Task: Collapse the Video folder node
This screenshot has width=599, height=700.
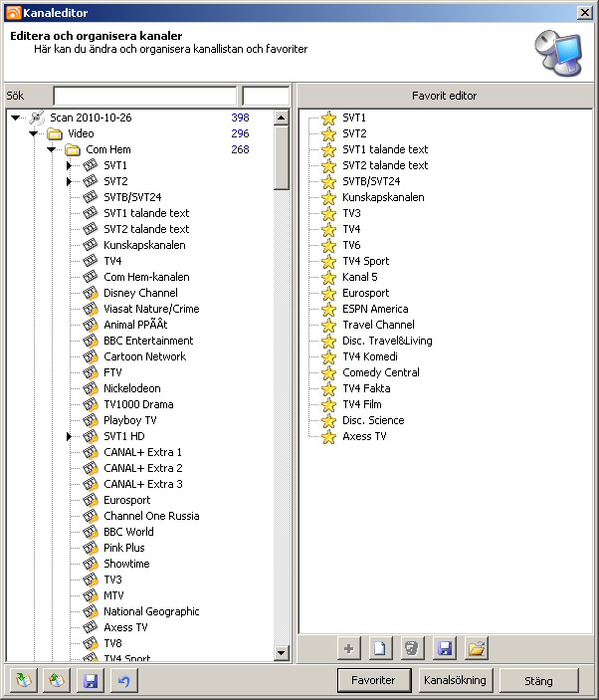Action: click(34, 134)
